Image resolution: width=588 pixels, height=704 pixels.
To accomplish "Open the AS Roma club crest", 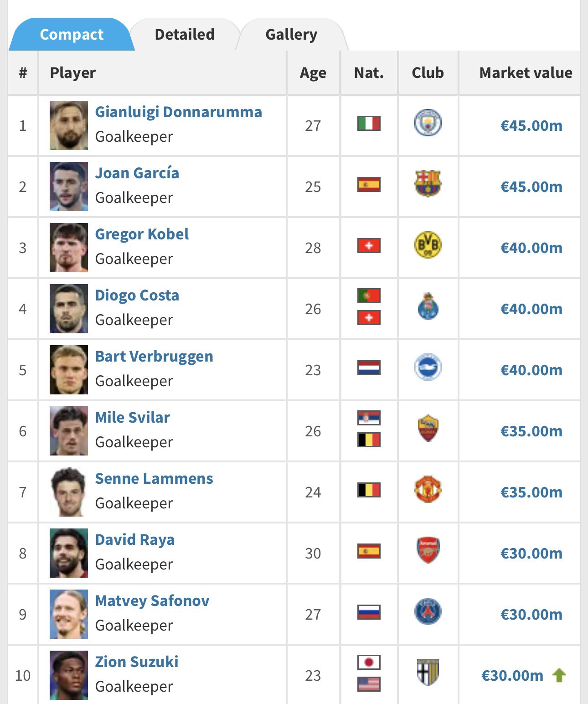I will [x=428, y=428].
